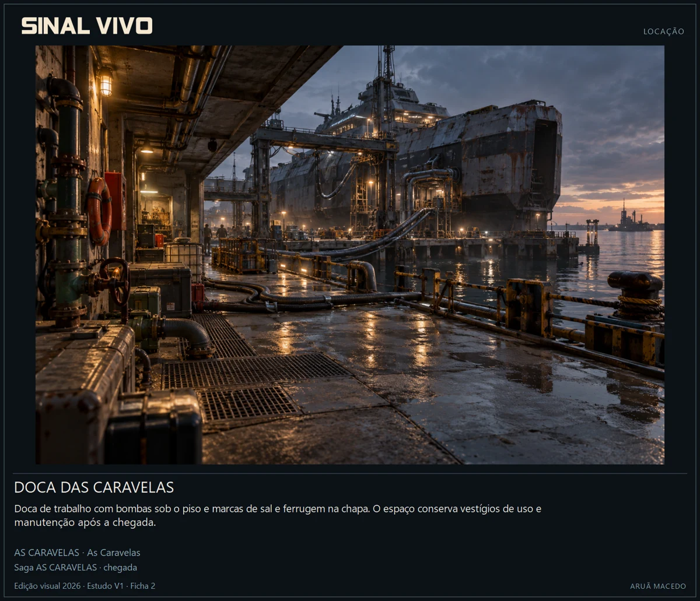This screenshot has height=601, width=700.
Task: Click the SINAL VIVO logo
Action: [87, 26]
